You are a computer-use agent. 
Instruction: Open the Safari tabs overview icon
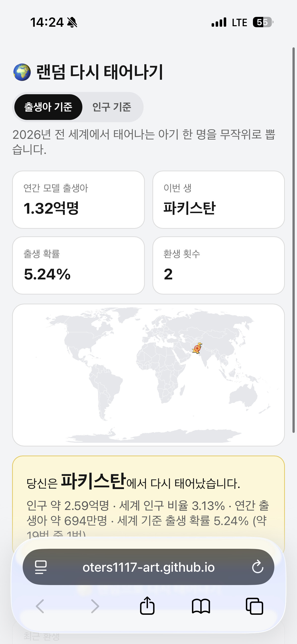point(254,606)
